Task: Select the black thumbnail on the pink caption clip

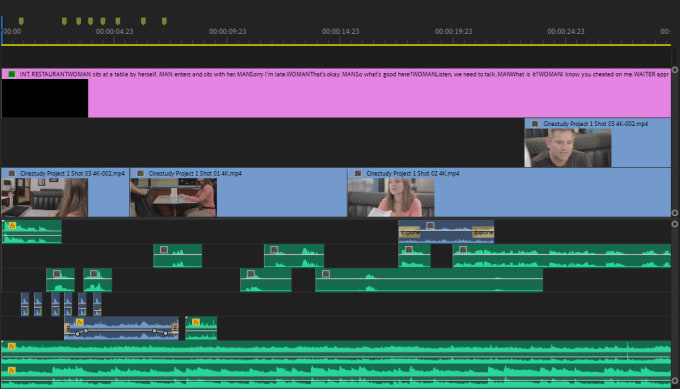Action: point(45,98)
